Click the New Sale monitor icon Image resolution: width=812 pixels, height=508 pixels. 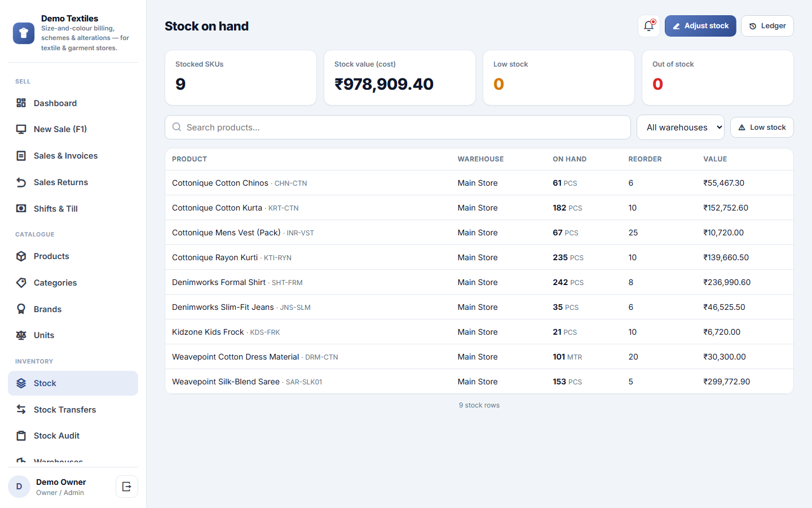21,129
